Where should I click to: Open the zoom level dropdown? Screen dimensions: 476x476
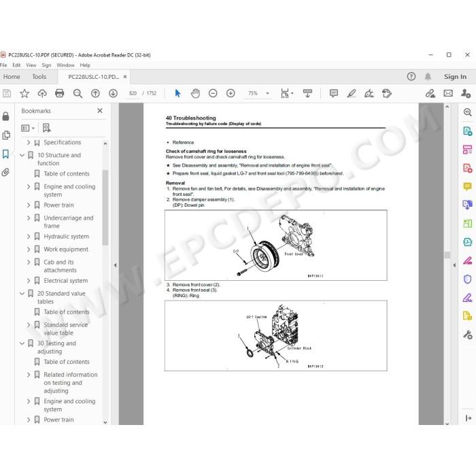267,93
